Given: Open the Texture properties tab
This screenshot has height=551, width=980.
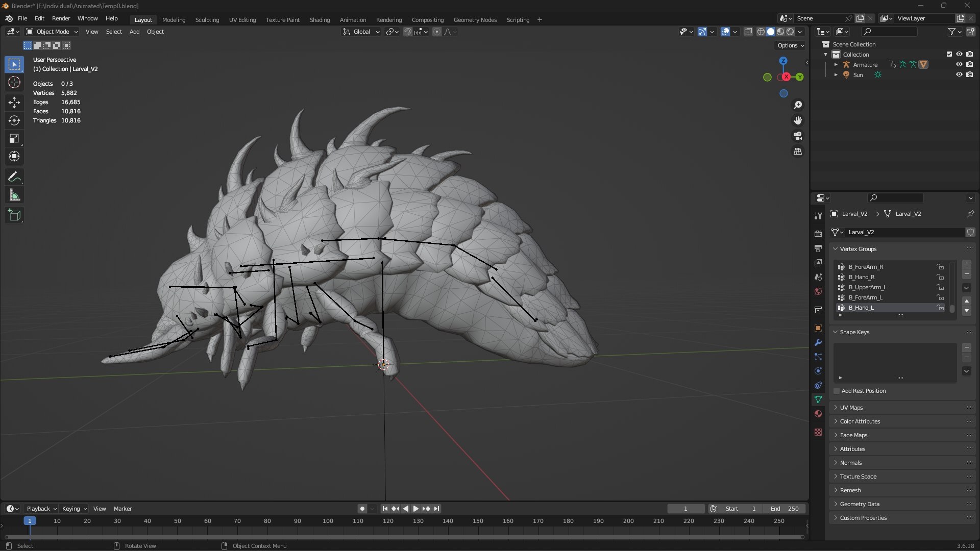Looking at the screenshot, I should (818, 432).
